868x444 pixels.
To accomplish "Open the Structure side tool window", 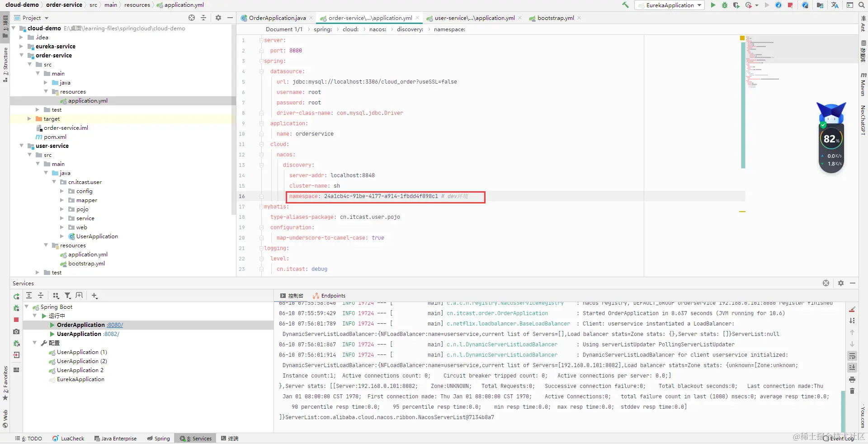I will click(x=5, y=65).
